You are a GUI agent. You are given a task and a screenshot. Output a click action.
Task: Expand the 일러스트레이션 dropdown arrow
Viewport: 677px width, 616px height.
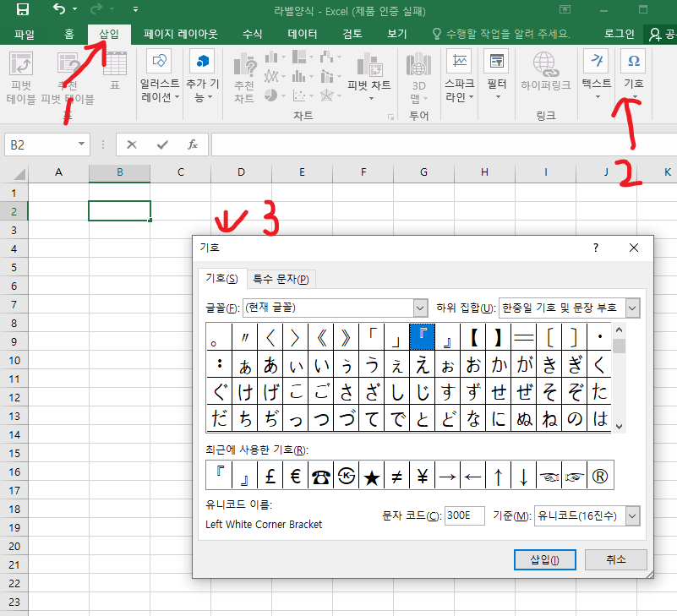tap(177, 97)
